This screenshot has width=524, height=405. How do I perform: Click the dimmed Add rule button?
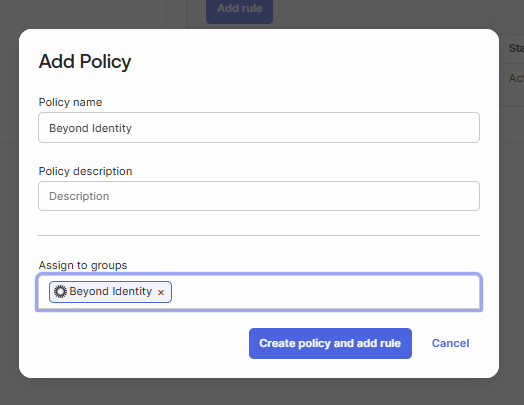(239, 10)
